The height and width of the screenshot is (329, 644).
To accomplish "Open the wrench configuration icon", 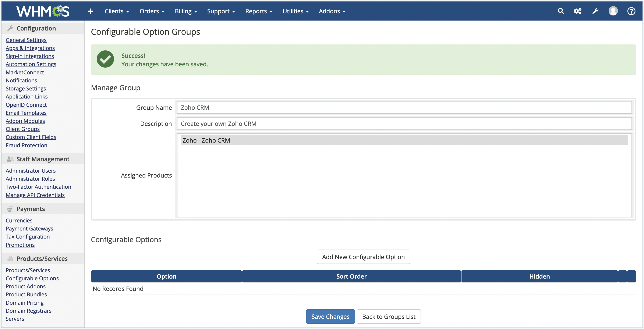I will point(595,11).
